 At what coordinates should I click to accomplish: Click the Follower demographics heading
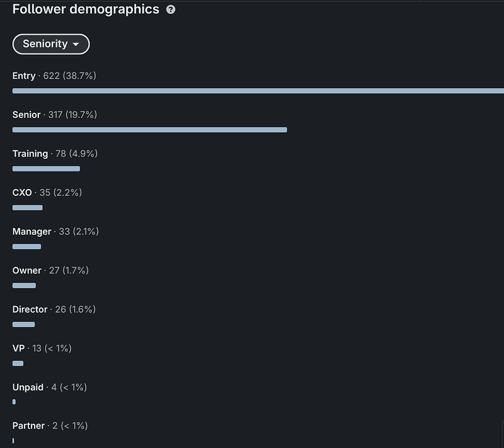tap(86, 9)
